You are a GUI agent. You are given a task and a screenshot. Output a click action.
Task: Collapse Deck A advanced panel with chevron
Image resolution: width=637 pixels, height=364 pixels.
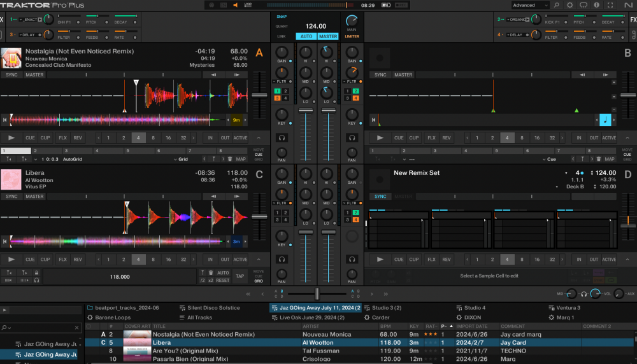click(258, 137)
